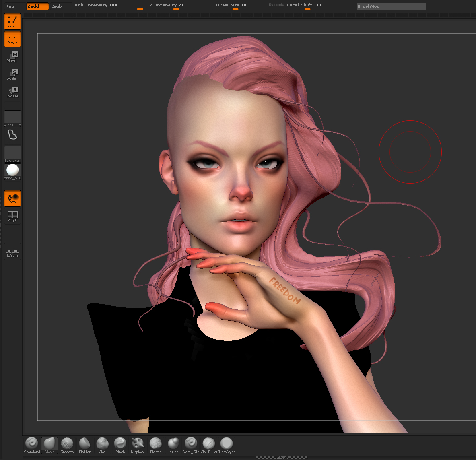Toggle Local symmetry button
This screenshot has width=476, height=460.
[12, 198]
